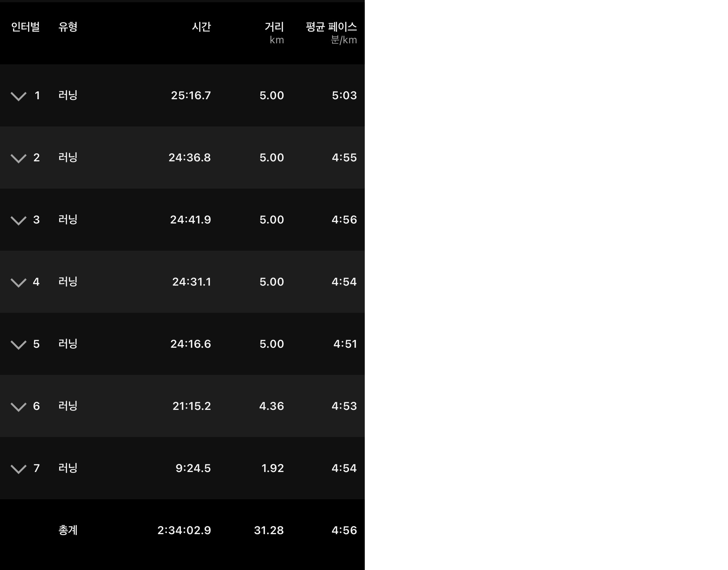Click the 시간 column header
This screenshot has width=728, height=570.
tap(201, 27)
